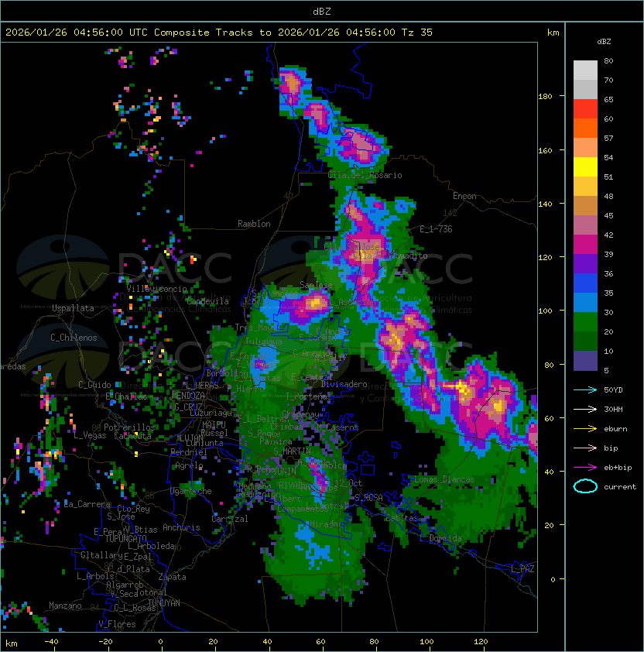The height and width of the screenshot is (652, 644).
Task: Click the 'MENDOZA' city label
Action: (x=188, y=396)
